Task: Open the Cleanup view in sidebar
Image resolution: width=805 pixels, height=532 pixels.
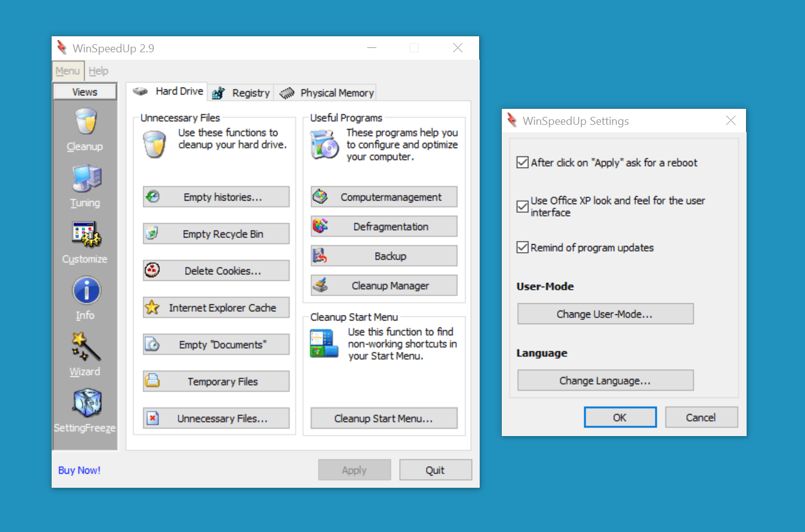Action: (85, 130)
